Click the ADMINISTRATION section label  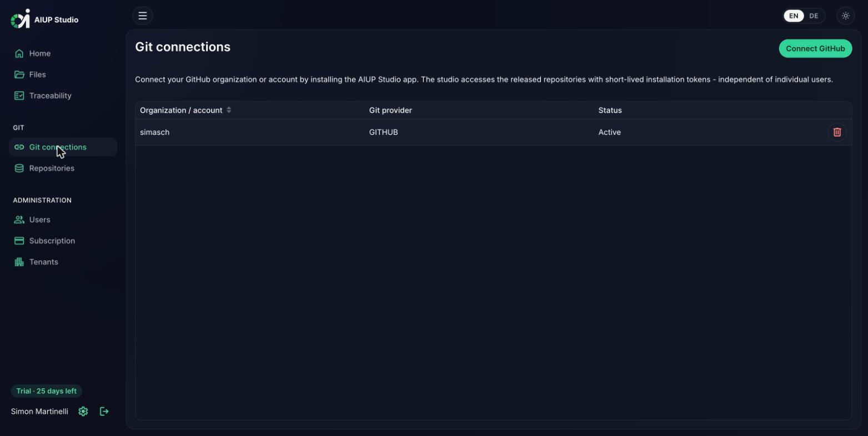pyautogui.click(x=42, y=200)
